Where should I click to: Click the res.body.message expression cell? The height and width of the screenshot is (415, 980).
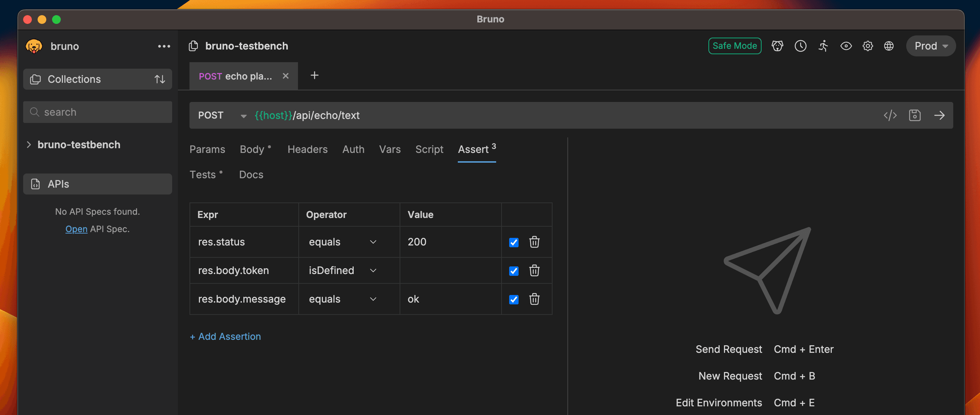coord(244,299)
